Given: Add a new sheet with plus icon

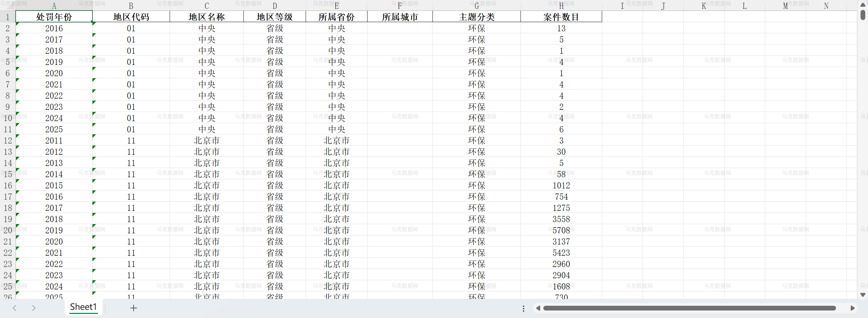Looking at the screenshot, I should (134, 308).
